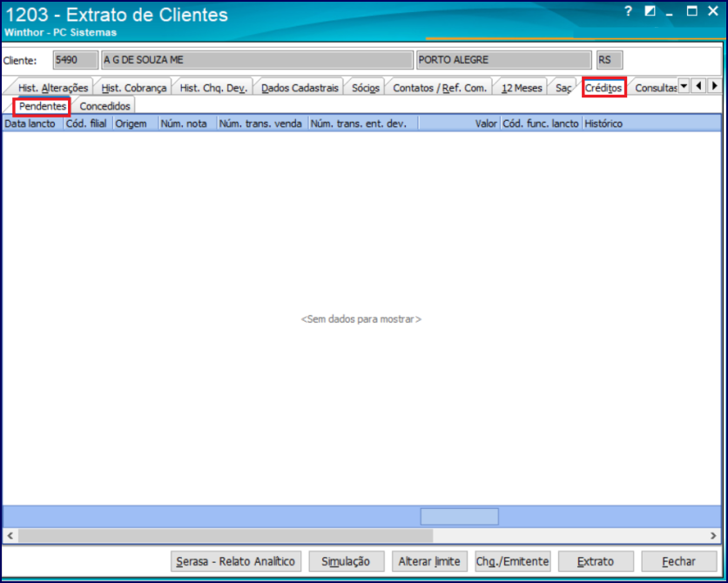728x583 pixels.
Task: Go to the Dados Cadastrais tab
Action: click(300, 88)
